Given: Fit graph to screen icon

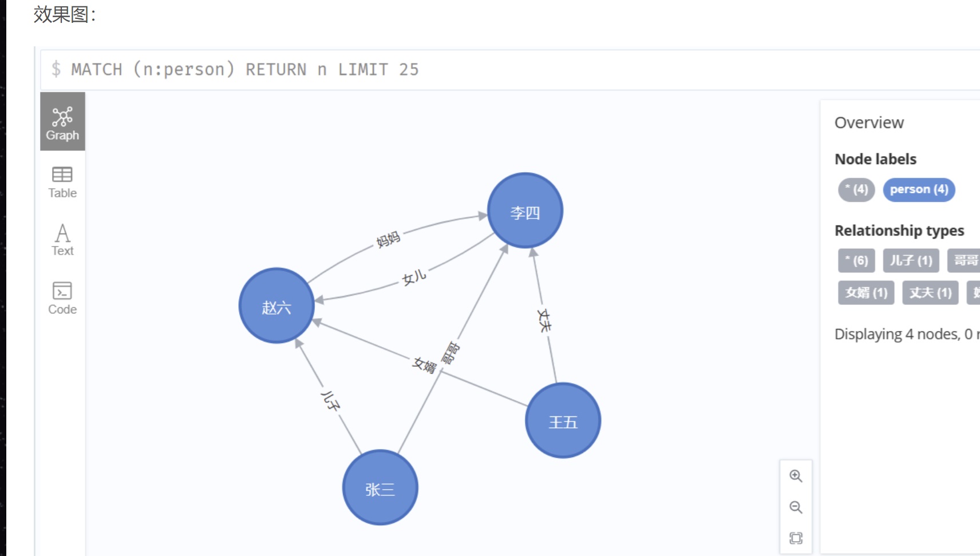Looking at the screenshot, I should point(796,538).
